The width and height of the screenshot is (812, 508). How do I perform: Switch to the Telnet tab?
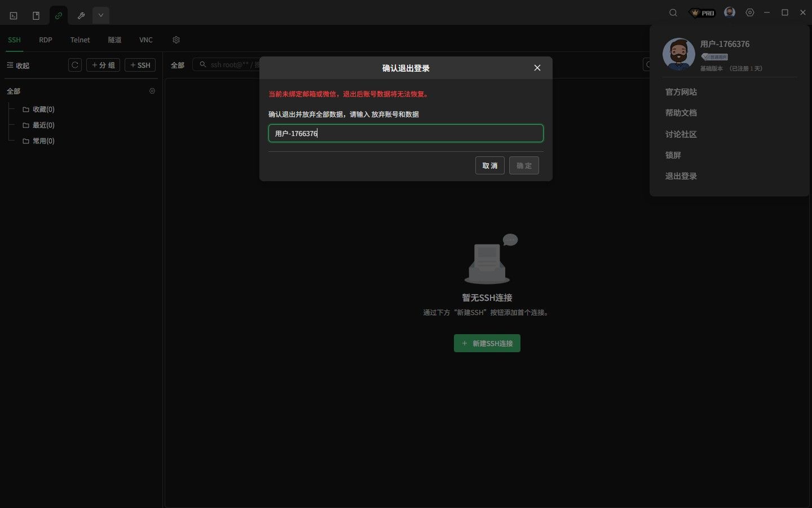coord(80,40)
